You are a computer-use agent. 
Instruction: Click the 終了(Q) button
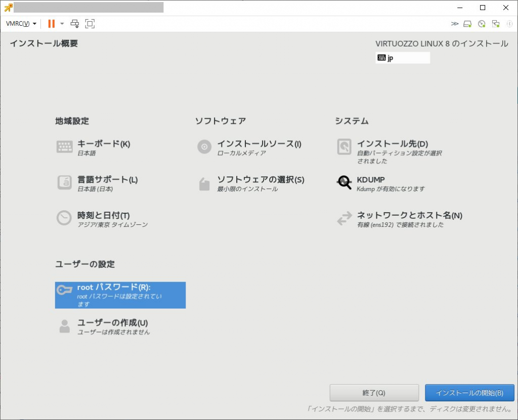tap(374, 393)
